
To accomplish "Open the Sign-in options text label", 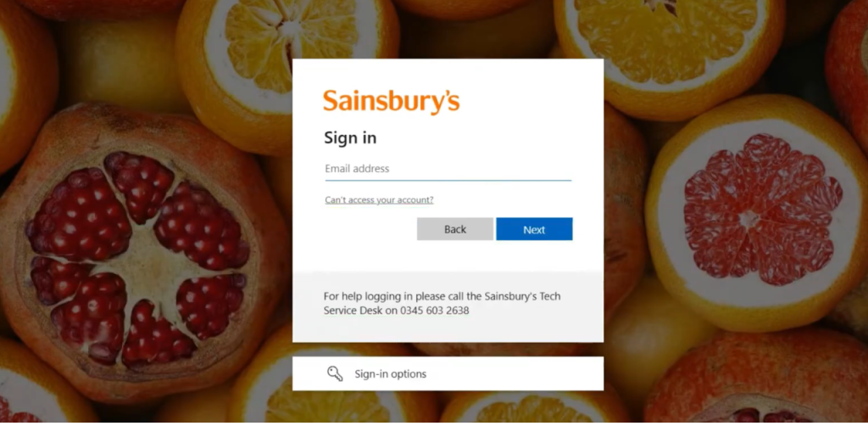I will (390, 374).
